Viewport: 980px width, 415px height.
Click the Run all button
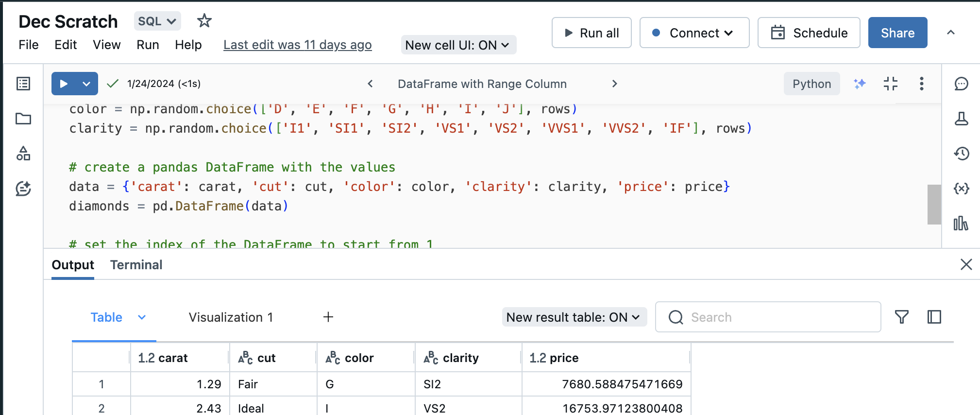tap(591, 33)
